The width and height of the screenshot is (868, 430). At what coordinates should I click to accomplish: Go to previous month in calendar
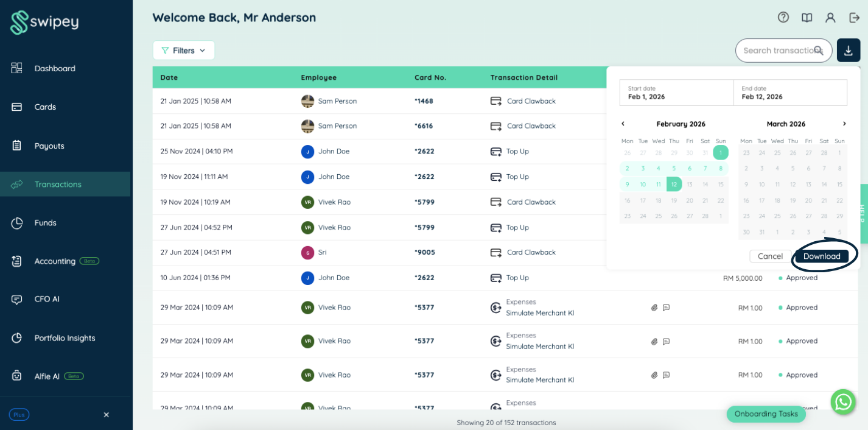point(623,124)
